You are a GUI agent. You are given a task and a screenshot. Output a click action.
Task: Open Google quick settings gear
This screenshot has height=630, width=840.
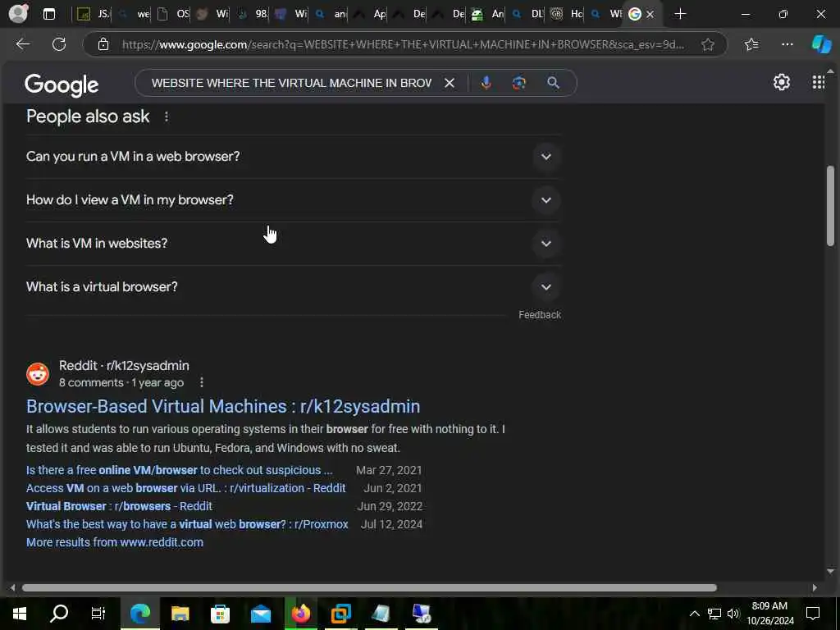(782, 82)
